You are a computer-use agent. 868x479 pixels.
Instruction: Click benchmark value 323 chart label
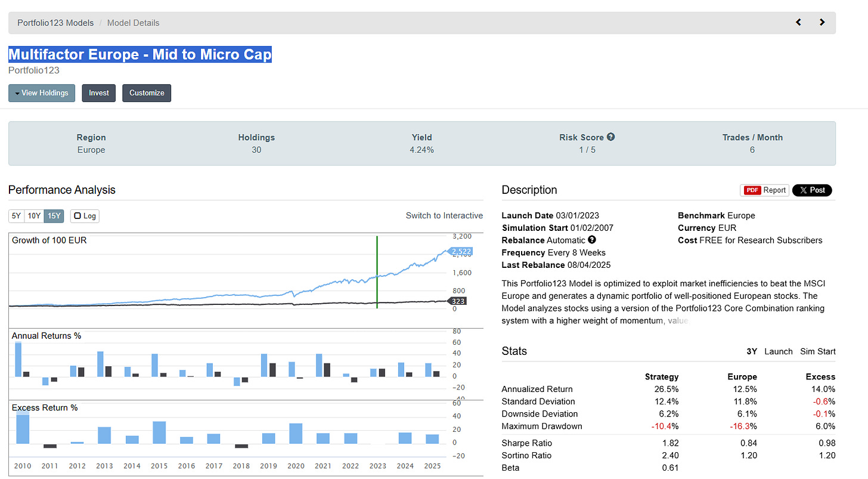(458, 301)
